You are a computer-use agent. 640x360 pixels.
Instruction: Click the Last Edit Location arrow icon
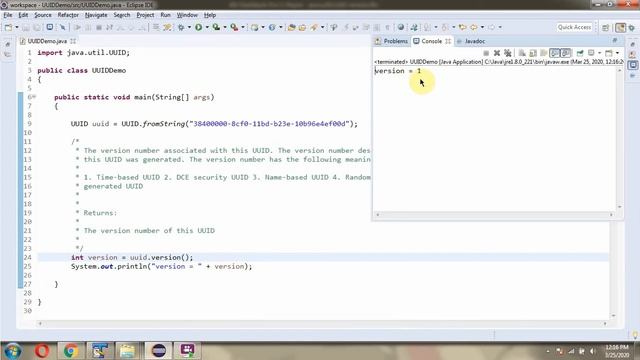pos(462,27)
